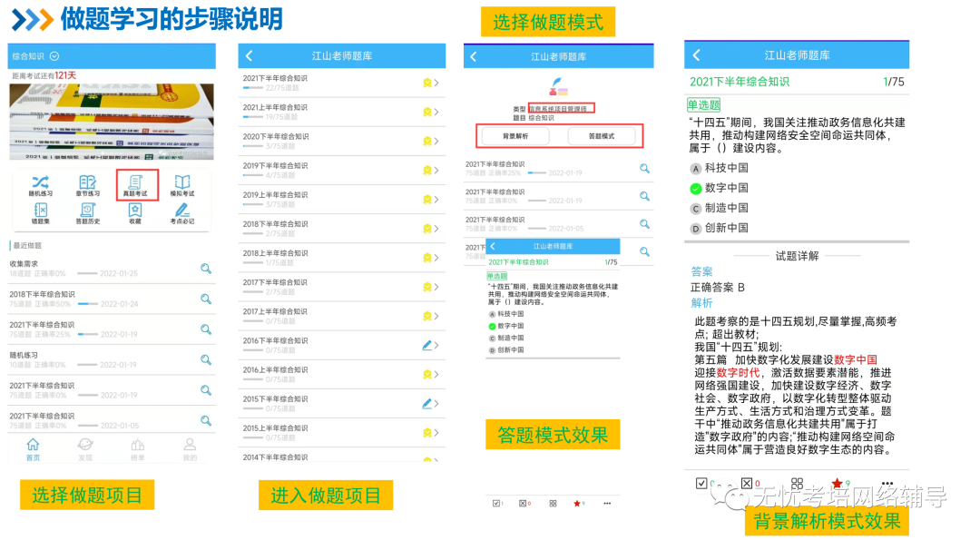Select option 数字中国 in detail screen
Image resolution: width=980 pixels, height=540 pixels.
[x=720, y=188]
